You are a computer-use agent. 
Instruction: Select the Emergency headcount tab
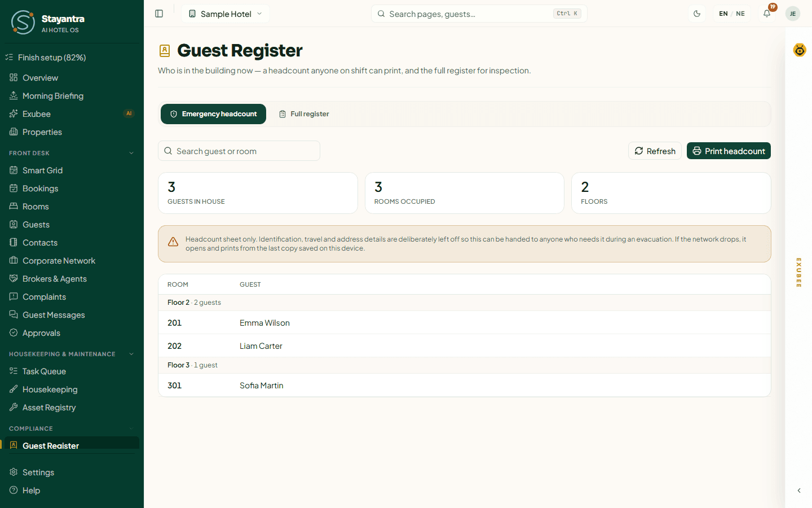[213, 114]
